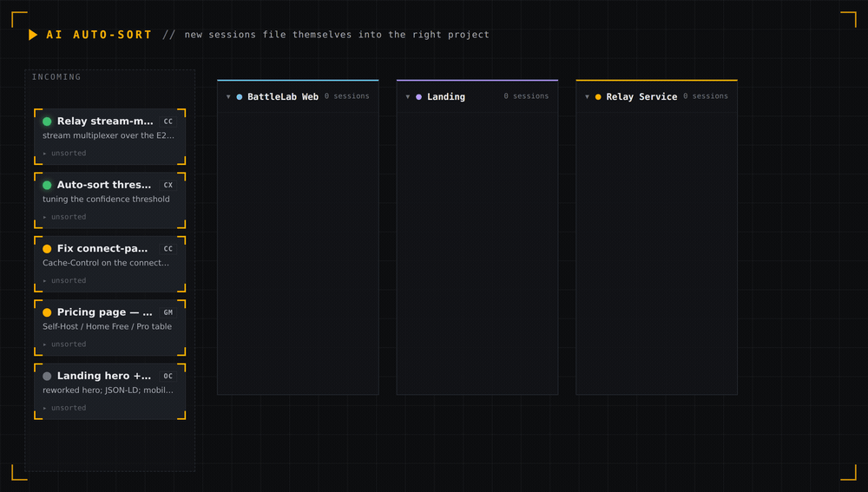Click the purple dot next to Landing
The width and height of the screenshot is (868, 492).
tap(418, 97)
